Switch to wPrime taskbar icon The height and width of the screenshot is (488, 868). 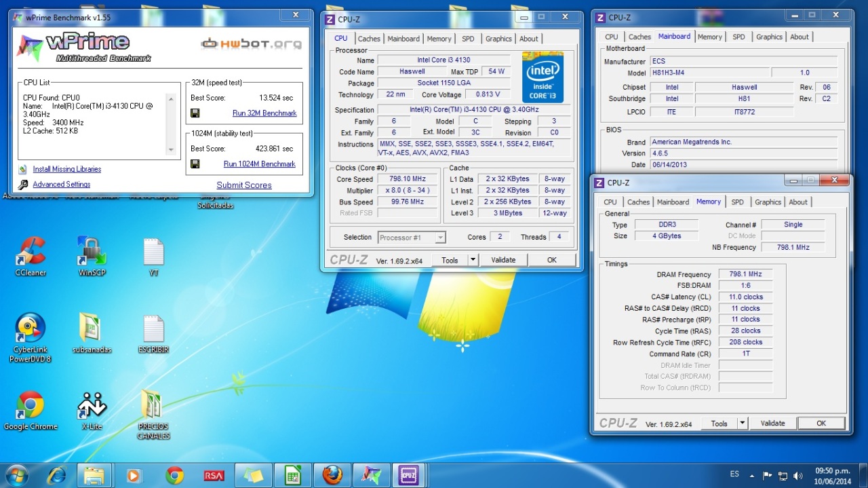tap(371, 475)
